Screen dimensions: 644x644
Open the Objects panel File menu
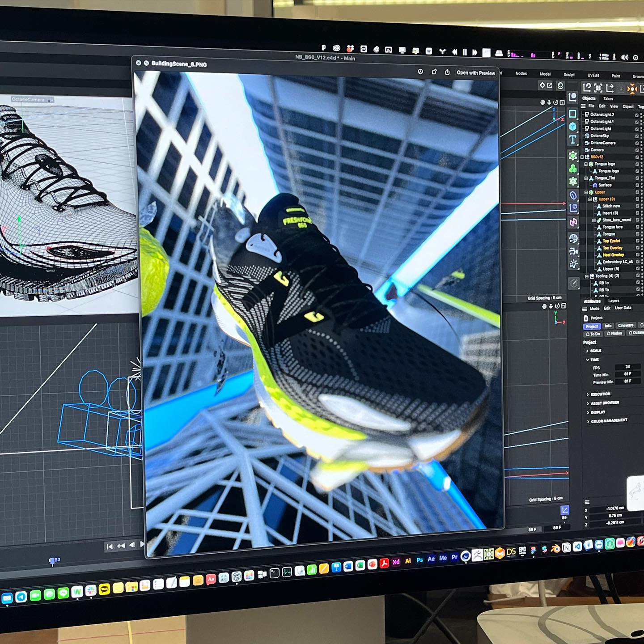[x=591, y=106]
